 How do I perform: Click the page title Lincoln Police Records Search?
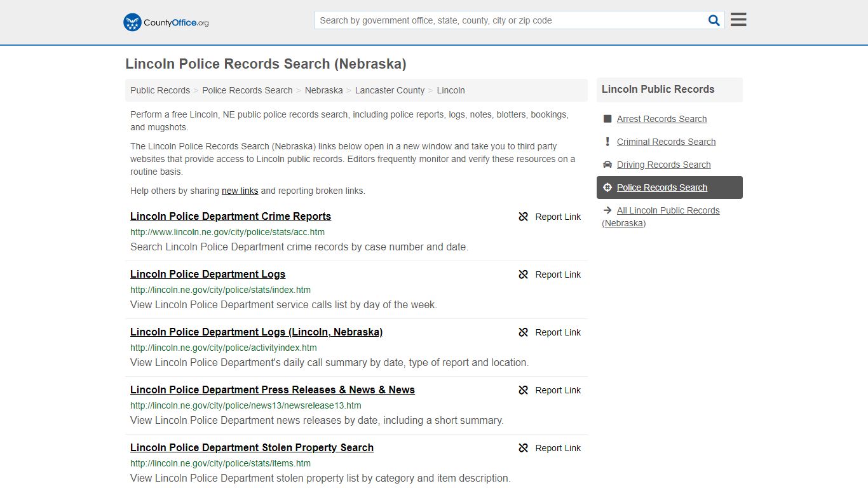(266, 64)
